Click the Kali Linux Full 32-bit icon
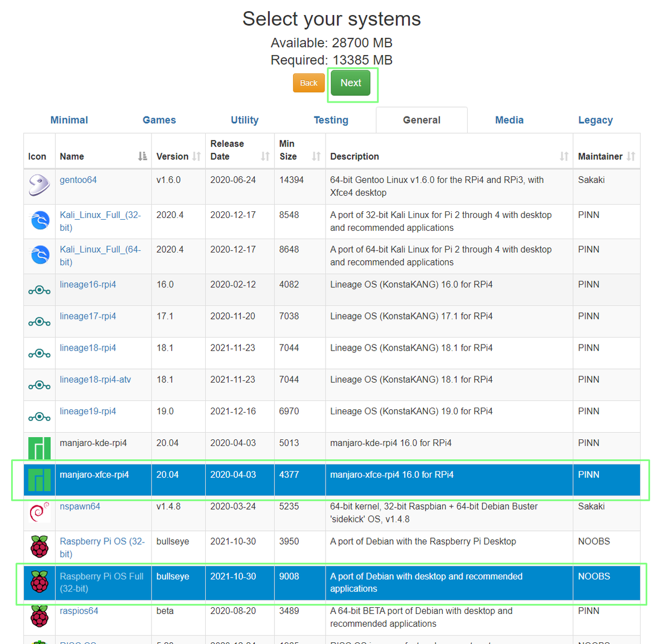Image resolution: width=669 pixels, height=644 pixels. 39,221
